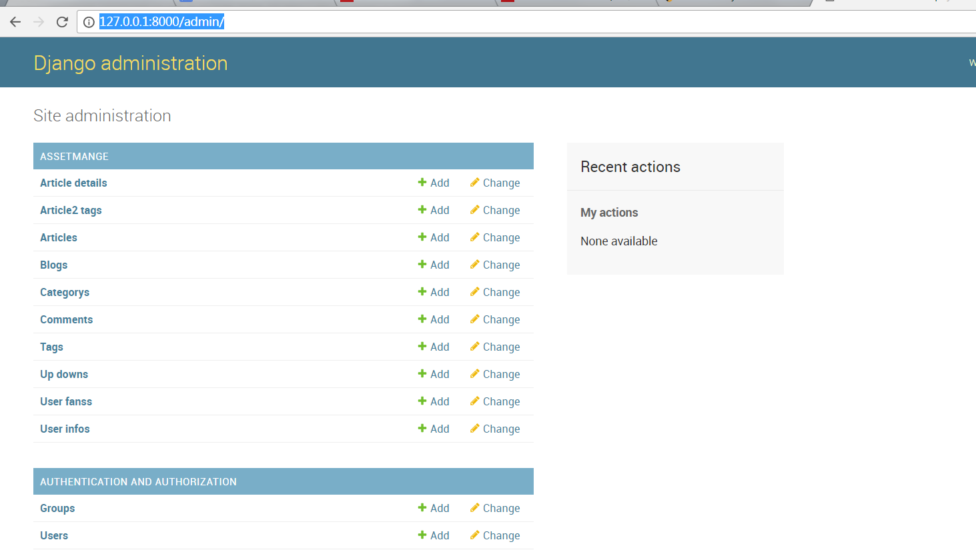This screenshot has height=560, width=976.
Task: Click Change for Article2 tags
Action: pos(495,210)
